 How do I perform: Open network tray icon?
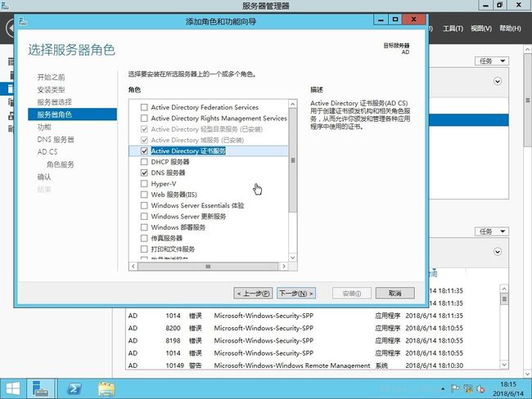click(x=468, y=389)
